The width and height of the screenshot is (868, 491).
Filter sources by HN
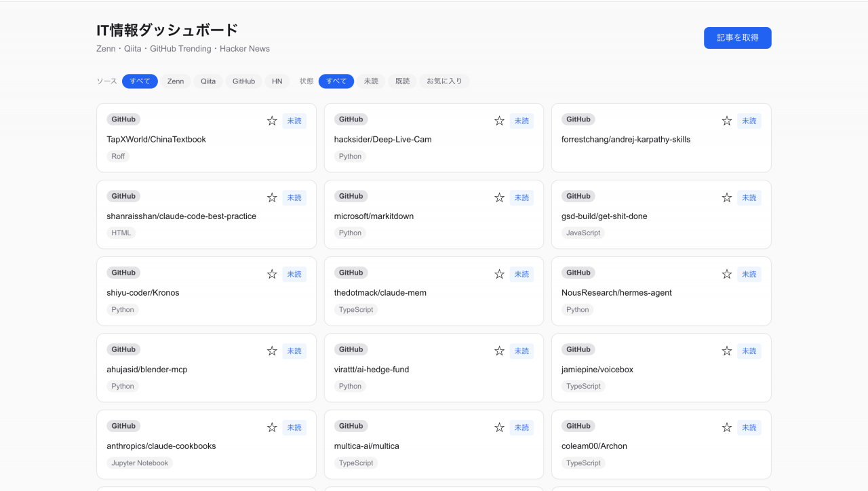coord(277,81)
